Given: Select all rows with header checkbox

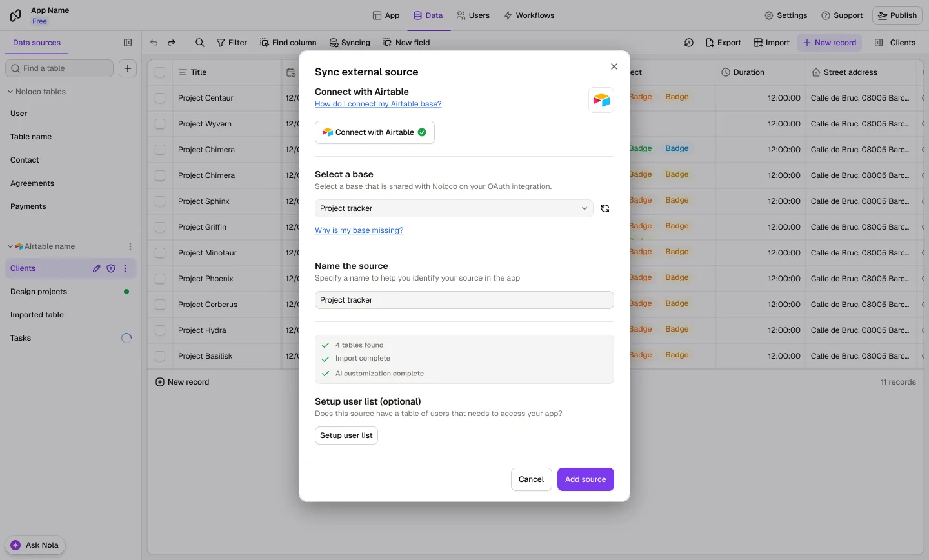Looking at the screenshot, I should [x=160, y=72].
